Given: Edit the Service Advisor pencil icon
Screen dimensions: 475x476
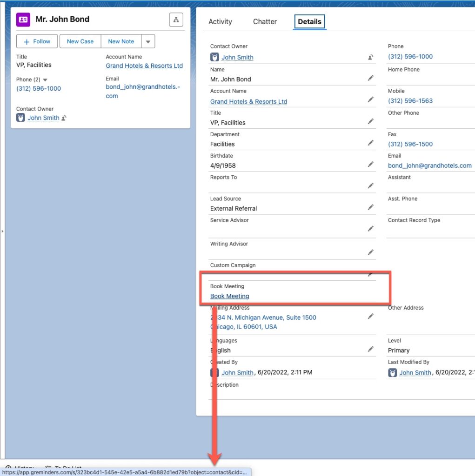Looking at the screenshot, I should 370,229.
